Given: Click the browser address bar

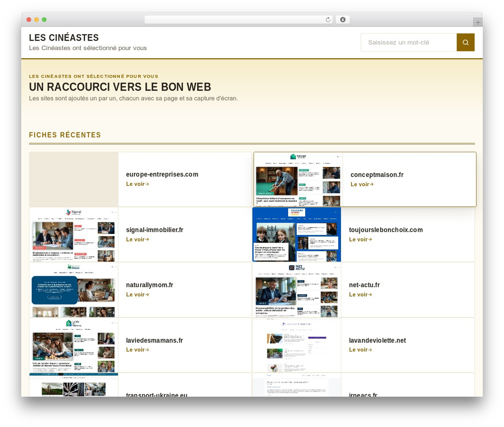Looking at the screenshot, I should [x=239, y=20].
